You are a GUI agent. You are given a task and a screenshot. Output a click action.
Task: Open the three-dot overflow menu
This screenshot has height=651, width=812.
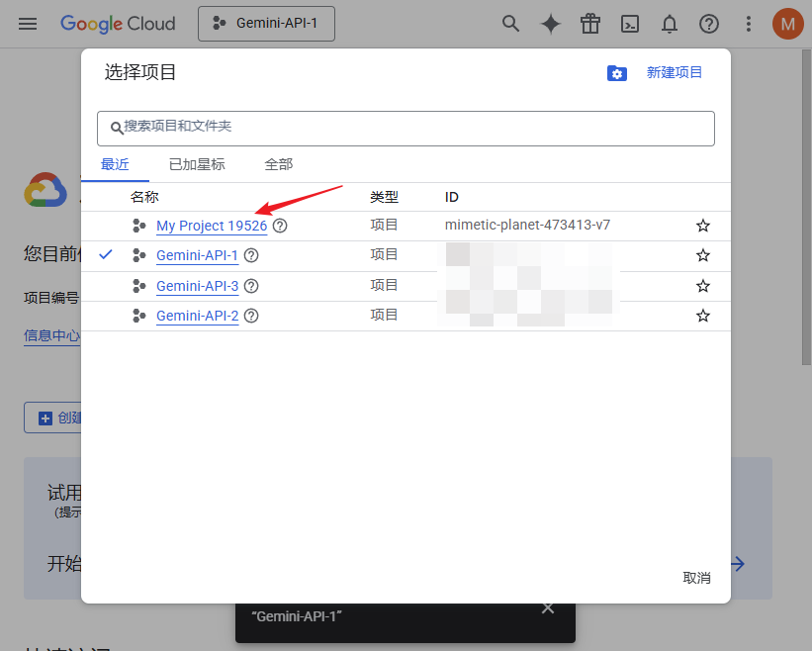coord(749,23)
